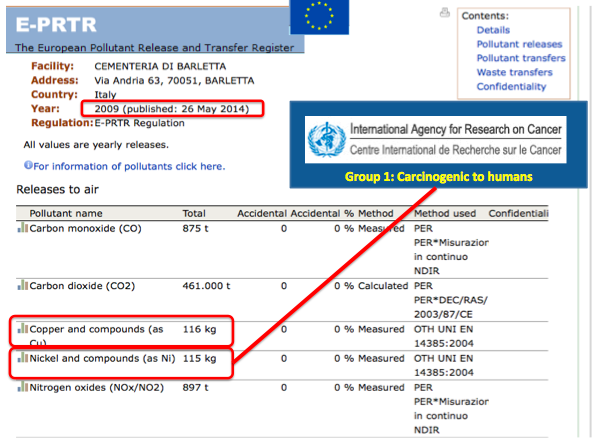Click the 'Total' column header
This screenshot has width=595, height=441.
click(x=194, y=213)
